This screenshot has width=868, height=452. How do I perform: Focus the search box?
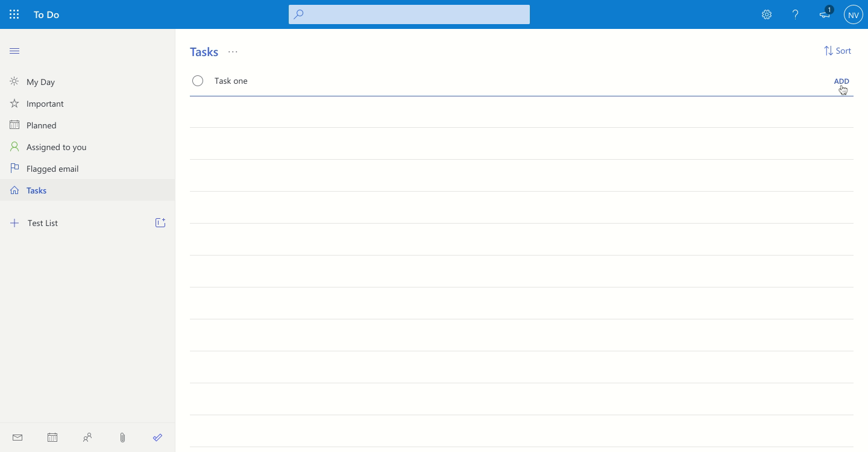tap(409, 14)
